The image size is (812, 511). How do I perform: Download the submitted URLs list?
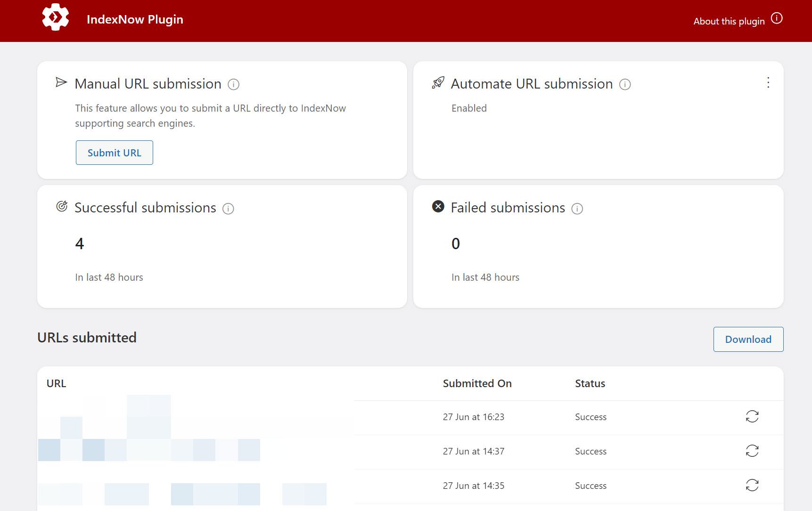point(748,339)
